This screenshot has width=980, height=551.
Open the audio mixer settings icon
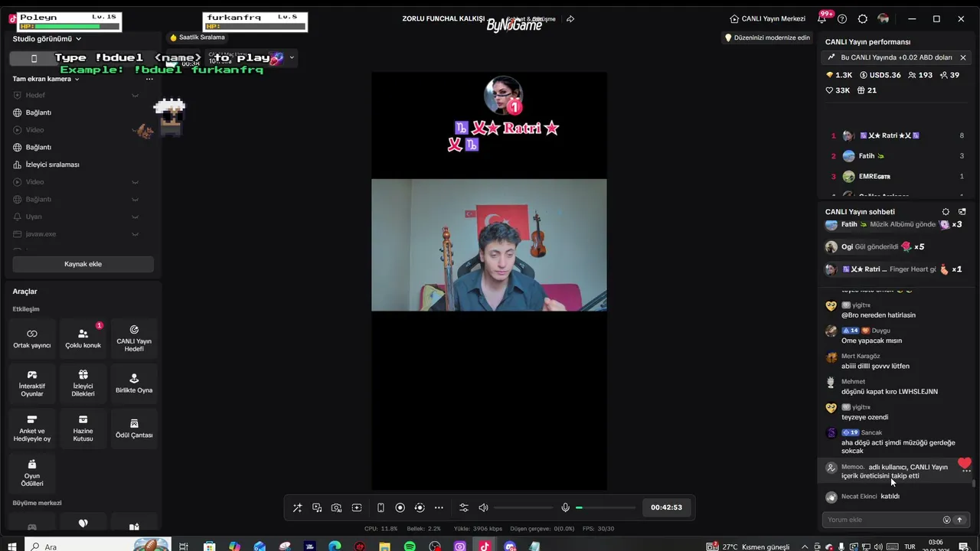464,507
